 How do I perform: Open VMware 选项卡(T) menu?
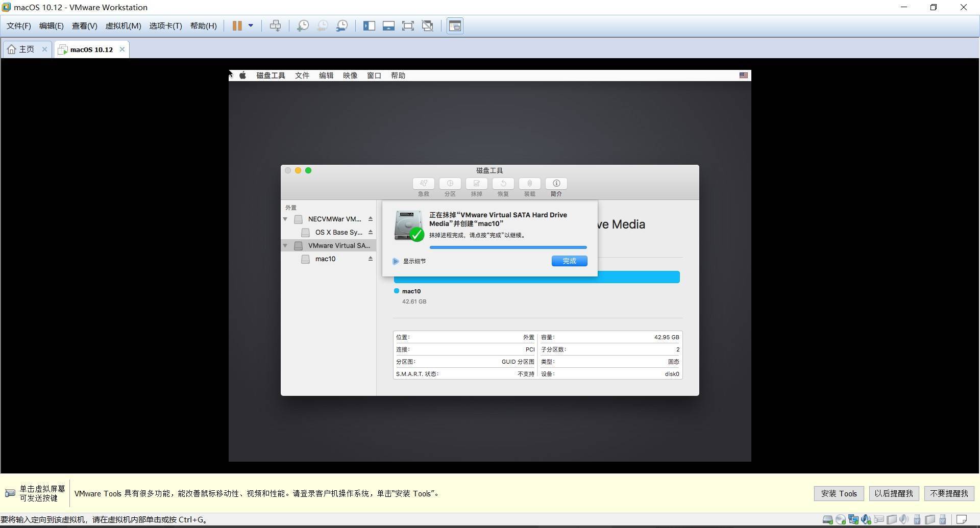(165, 26)
